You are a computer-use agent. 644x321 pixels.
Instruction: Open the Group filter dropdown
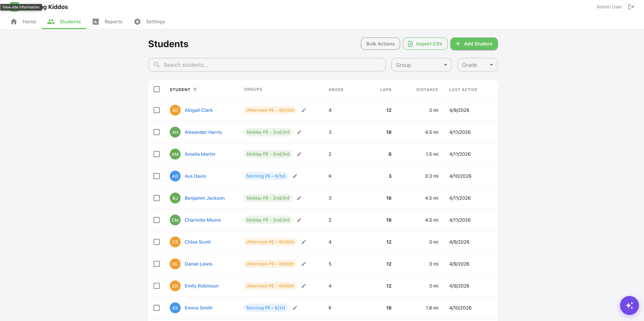pos(421,65)
